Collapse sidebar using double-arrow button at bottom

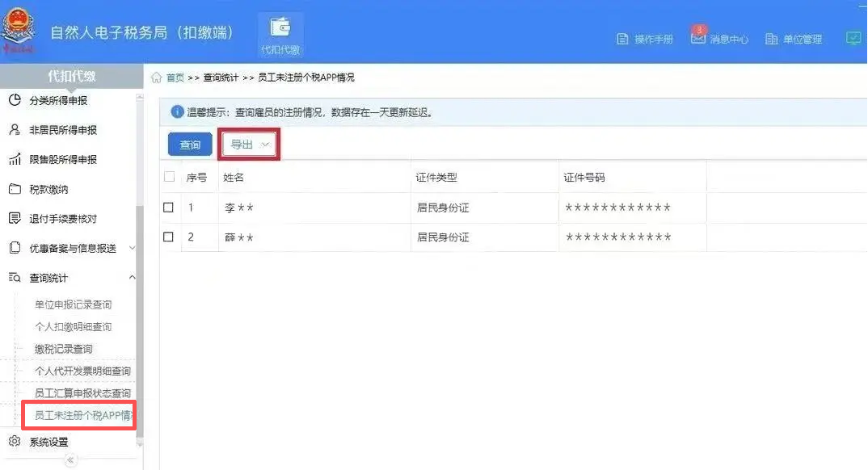click(x=70, y=460)
